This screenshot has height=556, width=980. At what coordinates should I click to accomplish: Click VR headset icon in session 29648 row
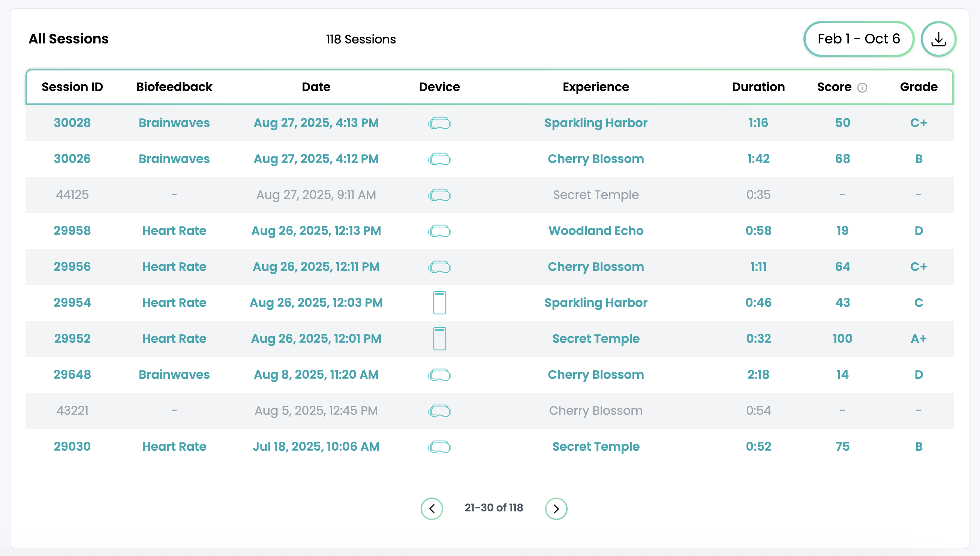click(439, 375)
